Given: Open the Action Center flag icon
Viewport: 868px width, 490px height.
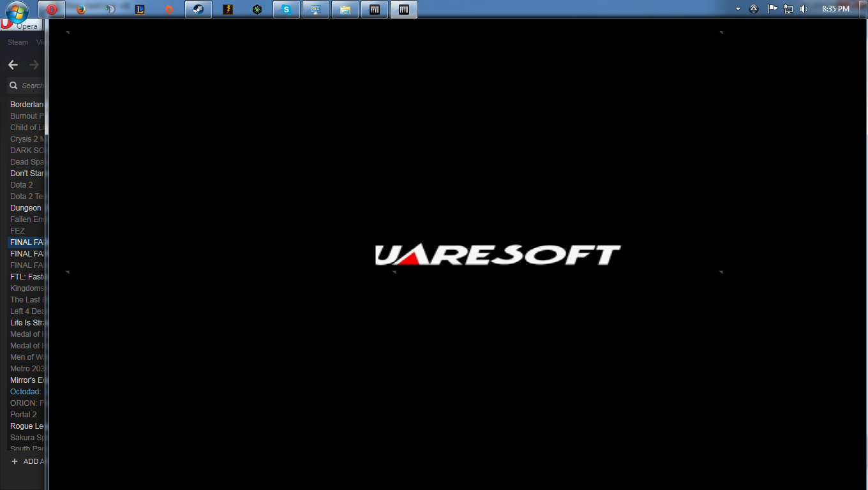Looking at the screenshot, I should 772,9.
